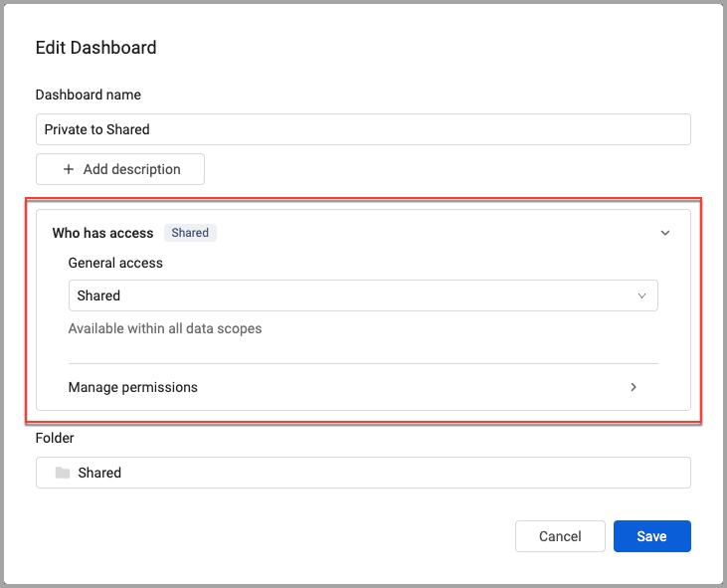Click the folder icon in the Folder field
The width and height of the screenshot is (727, 588).
coord(63,473)
